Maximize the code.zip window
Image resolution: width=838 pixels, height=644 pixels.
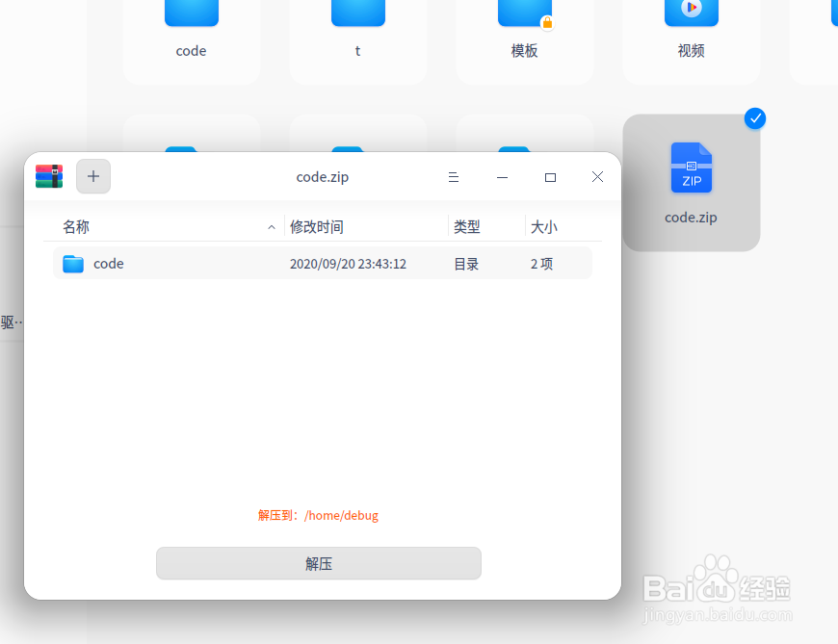550,177
